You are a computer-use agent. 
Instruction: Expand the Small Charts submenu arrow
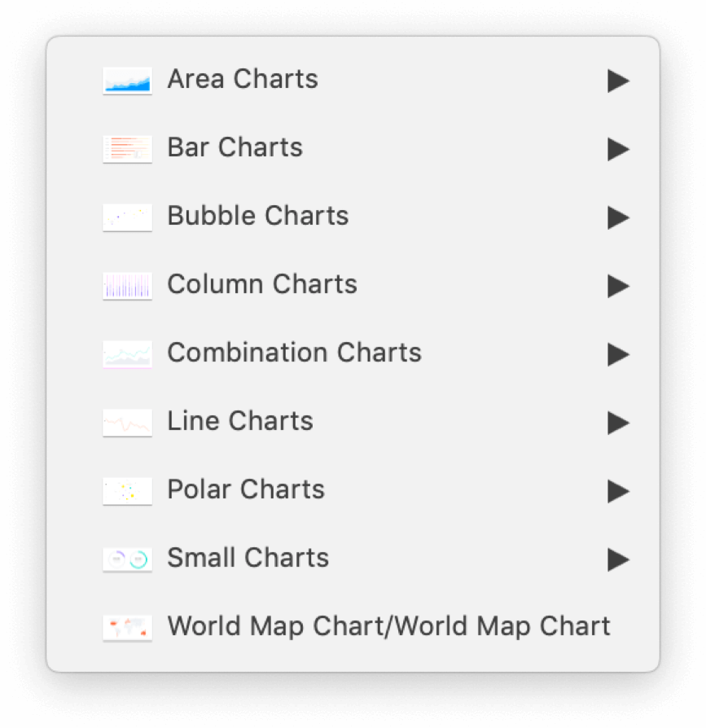[618, 559]
